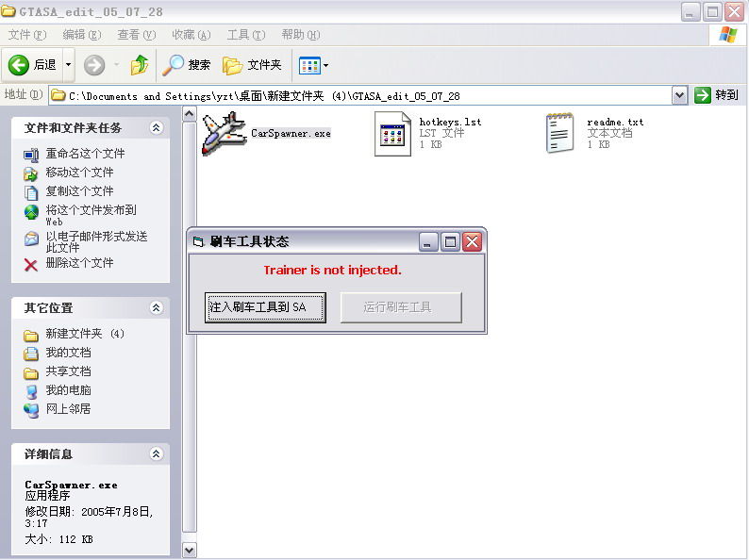Expand the address bar dropdown arrow
The width and height of the screenshot is (749, 560).
click(679, 95)
